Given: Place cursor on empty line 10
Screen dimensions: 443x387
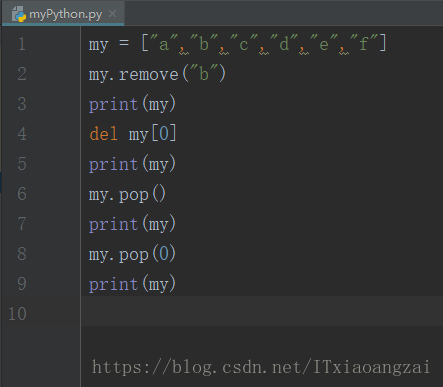Looking at the screenshot, I should (x=262, y=311).
